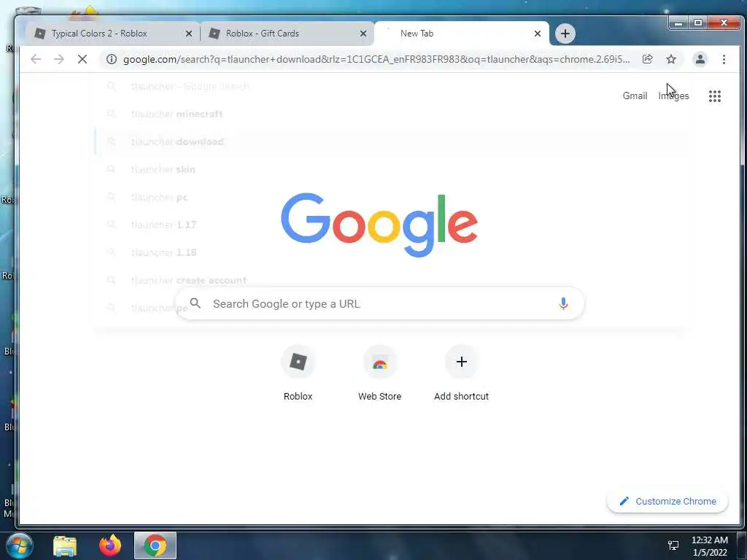Screen dimensions: 747x560
Task: Click the magnifier icon in the search box
Action: [x=196, y=303]
